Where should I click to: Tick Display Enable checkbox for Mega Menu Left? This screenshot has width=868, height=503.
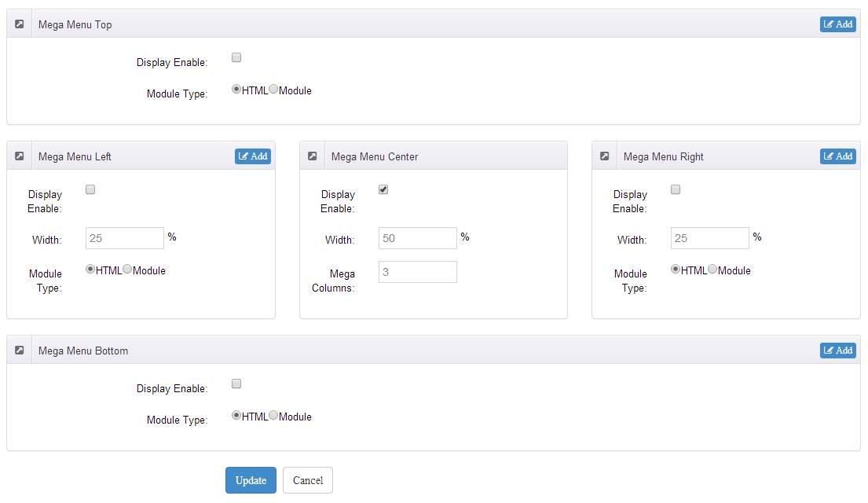pos(90,189)
